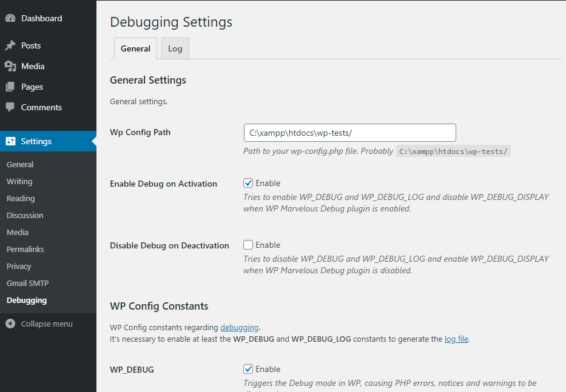Select the General tab
The height and width of the screenshot is (392, 566).
[x=135, y=48]
